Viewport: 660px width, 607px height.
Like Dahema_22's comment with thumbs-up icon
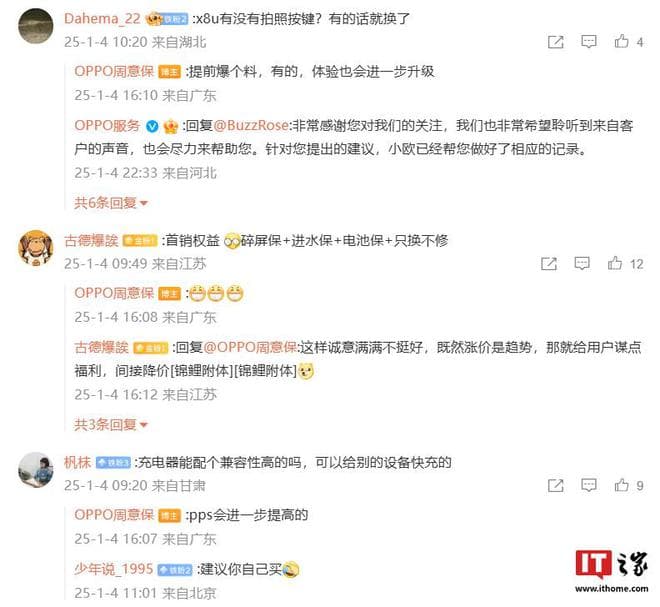click(621, 41)
